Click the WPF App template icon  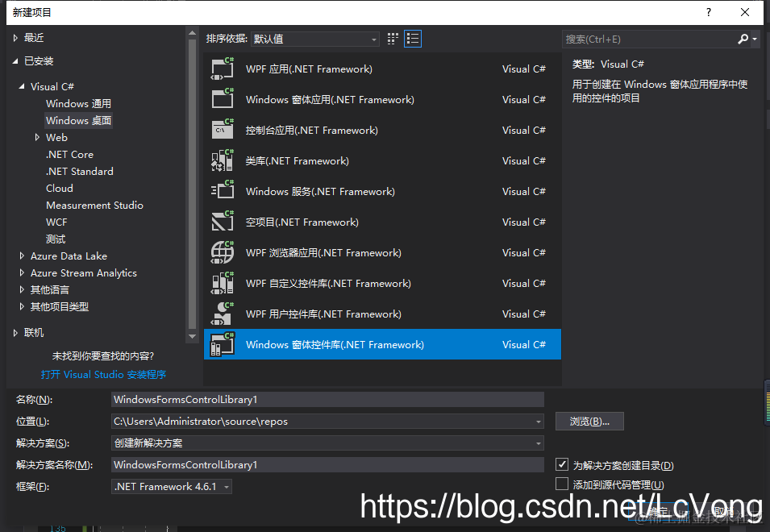[x=223, y=69]
